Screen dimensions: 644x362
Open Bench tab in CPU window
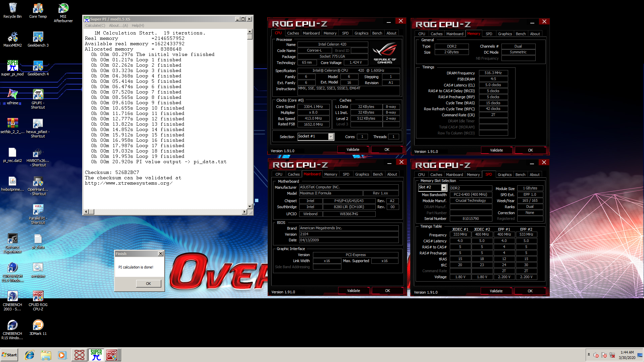click(377, 33)
